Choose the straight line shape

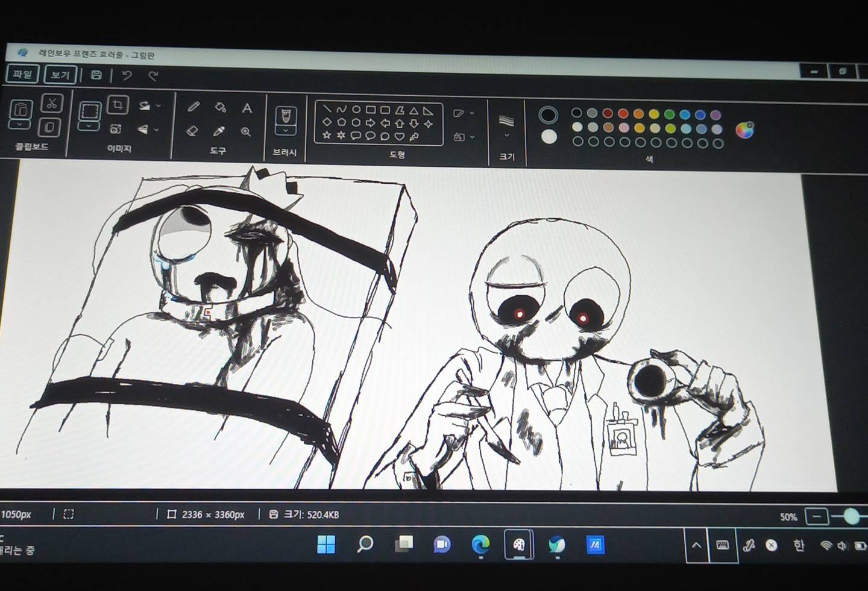click(x=327, y=109)
